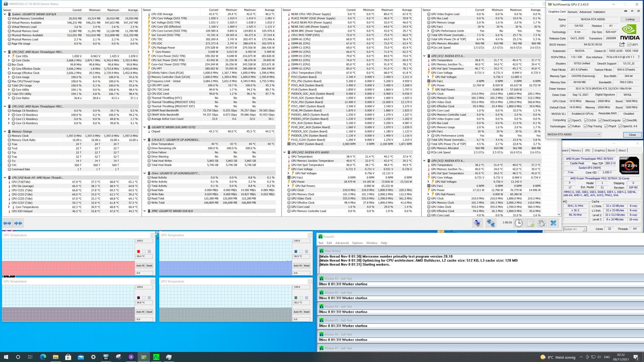Toggle the Ray Tracing checkbox
Image resolution: width=644 pixels, height=362 pixels.
pyautogui.click(x=586, y=126)
